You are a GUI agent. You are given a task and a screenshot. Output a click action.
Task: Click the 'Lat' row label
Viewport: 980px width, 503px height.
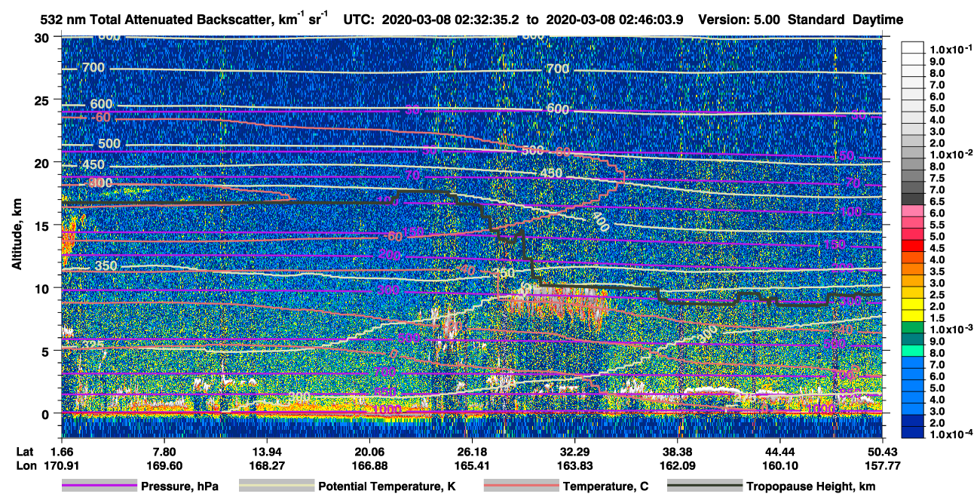[x=24, y=452]
